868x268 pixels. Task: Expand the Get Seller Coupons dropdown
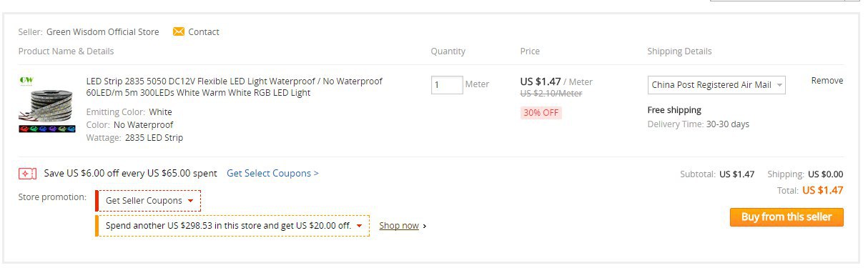(148, 201)
